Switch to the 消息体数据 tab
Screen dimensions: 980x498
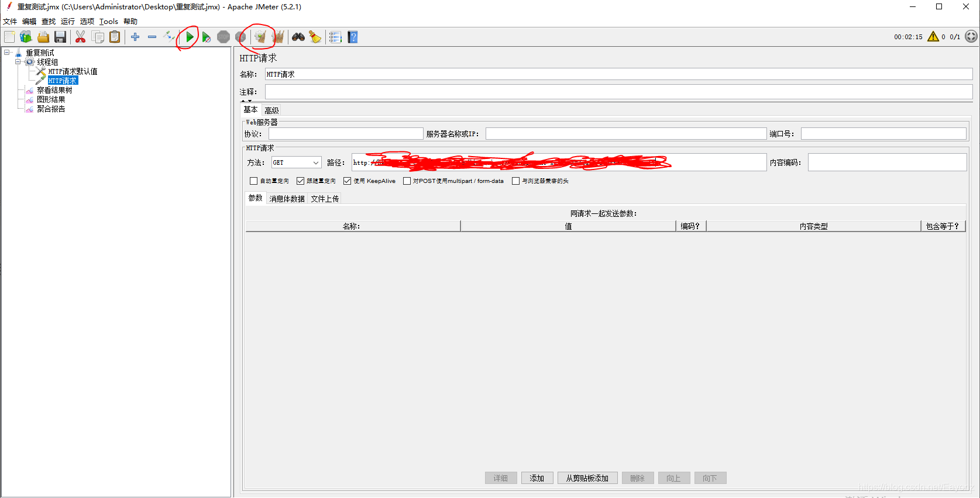coord(287,199)
